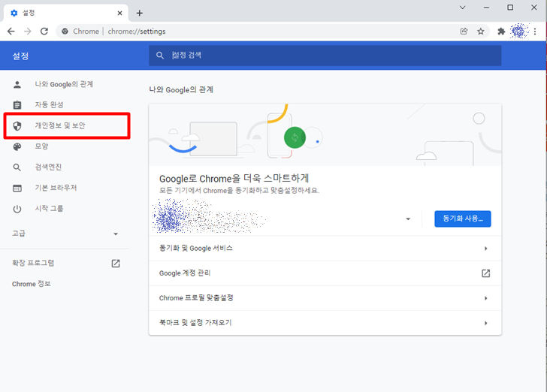Viewport: 547px width, 392px height.
Task: Expand the 고급 advanced section
Action: tap(65, 234)
